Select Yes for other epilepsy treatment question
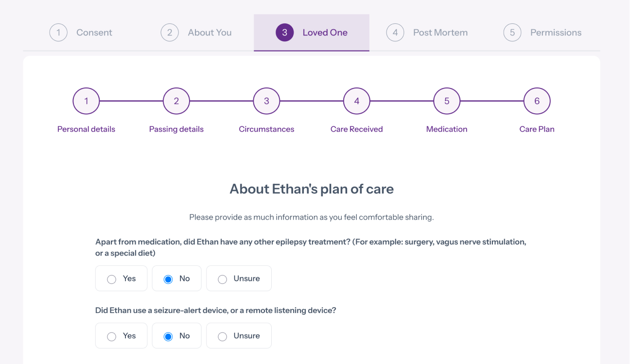This screenshot has height=364, width=630. [121, 278]
